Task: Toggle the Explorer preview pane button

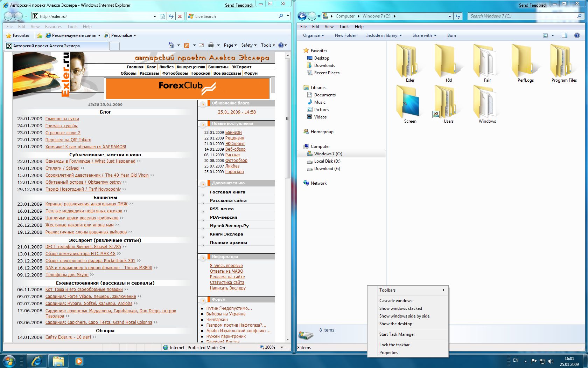Action: (x=564, y=35)
